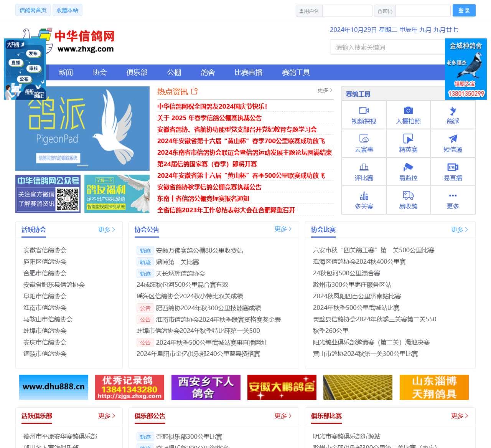Open the 视频探视 video tool
This screenshot has height=448, width=491.
click(364, 115)
